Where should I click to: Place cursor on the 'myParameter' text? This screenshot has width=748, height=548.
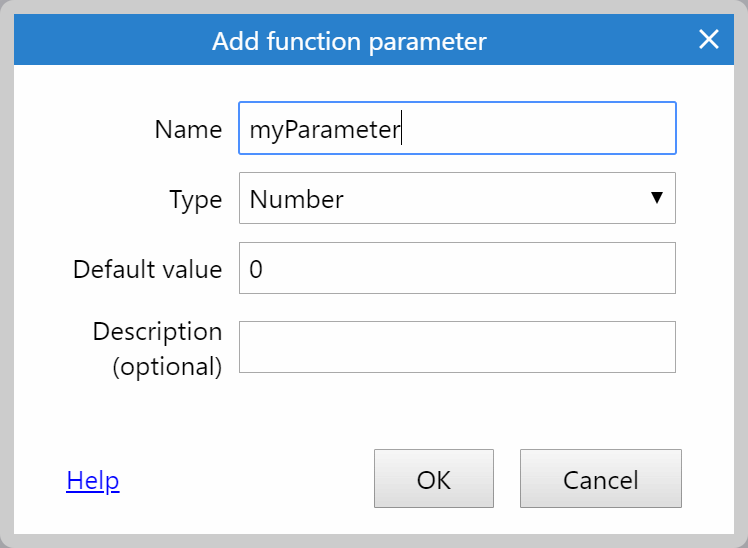325,130
